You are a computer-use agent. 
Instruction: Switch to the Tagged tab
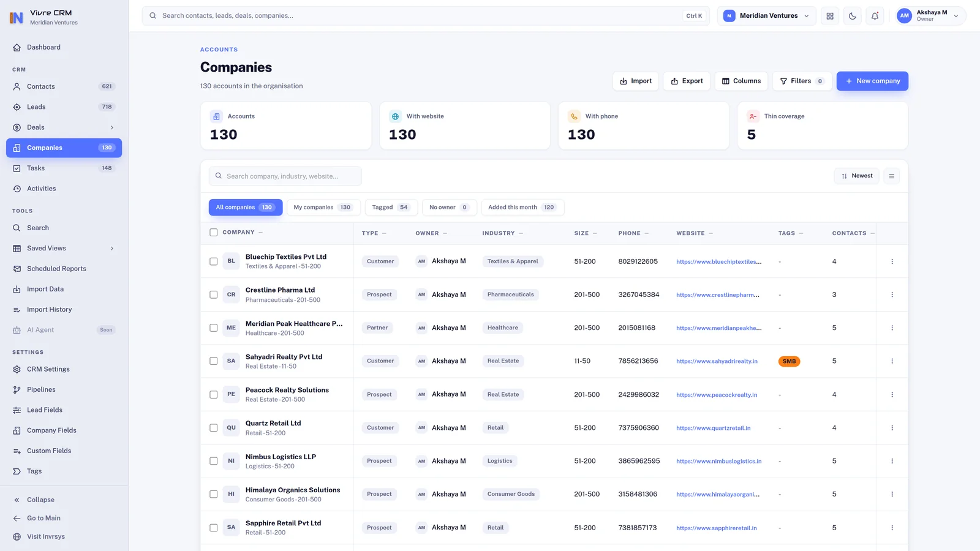(391, 208)
